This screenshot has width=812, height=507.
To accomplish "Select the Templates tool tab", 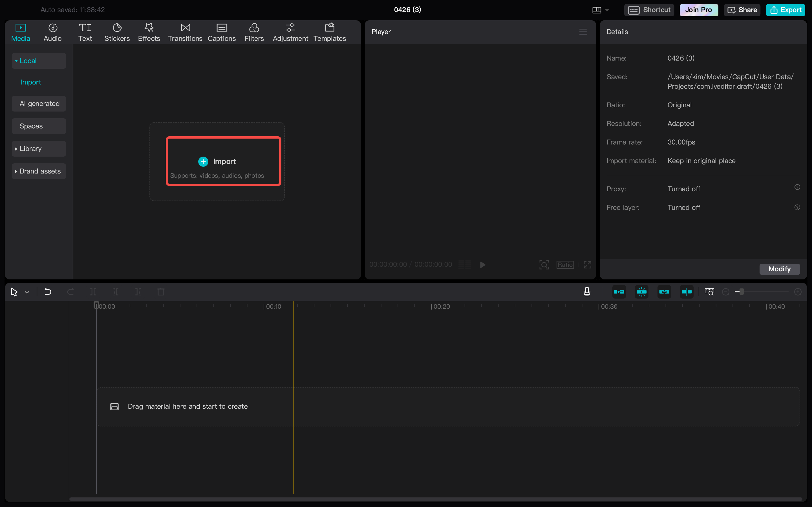I will click(330, 32).
